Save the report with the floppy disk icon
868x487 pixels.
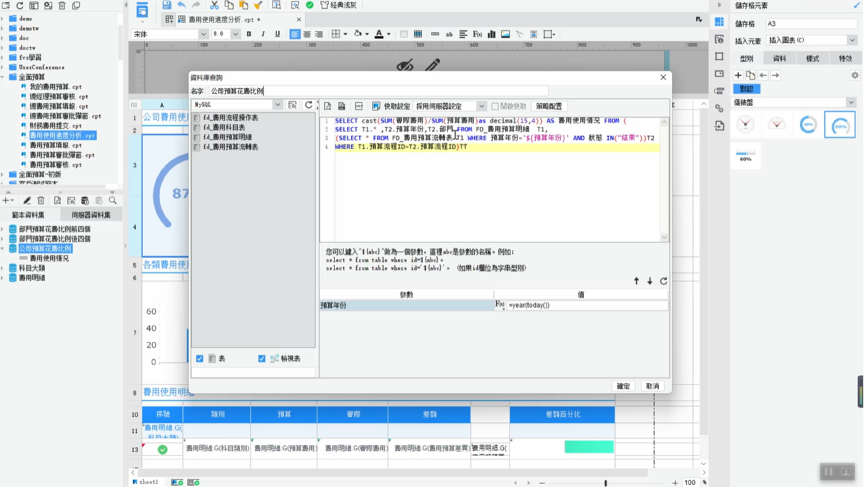(x=167, y=5)
